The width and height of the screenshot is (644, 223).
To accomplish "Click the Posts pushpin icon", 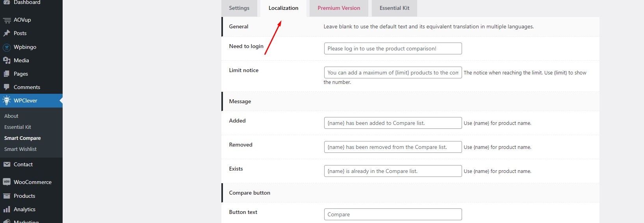I will [7, 33].
